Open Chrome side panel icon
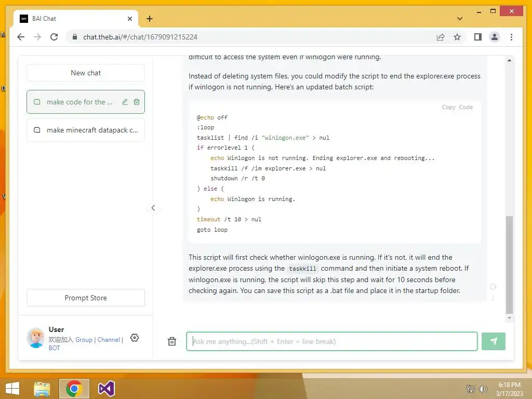This screenshot has width=532, height=399. [x=478, y=37]
